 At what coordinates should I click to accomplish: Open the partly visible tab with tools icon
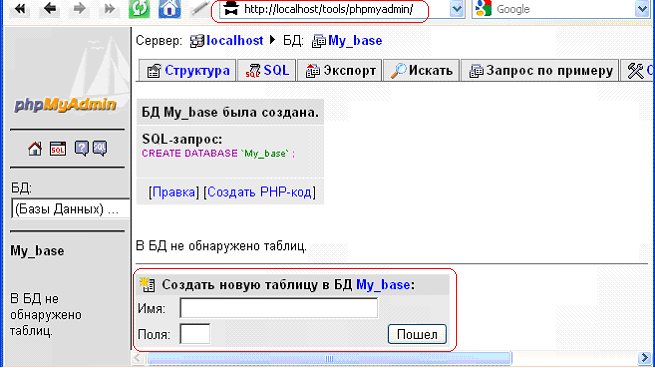click(x=638, y=70)
